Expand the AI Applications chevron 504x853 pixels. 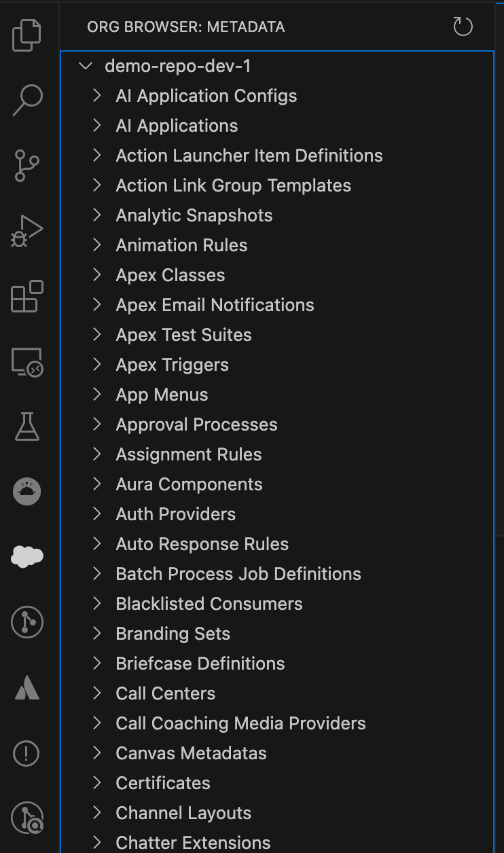[x=97, y=126]
